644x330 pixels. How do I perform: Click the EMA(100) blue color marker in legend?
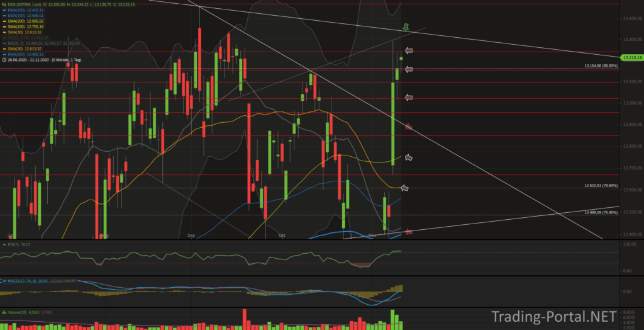[x=4, y=16]
